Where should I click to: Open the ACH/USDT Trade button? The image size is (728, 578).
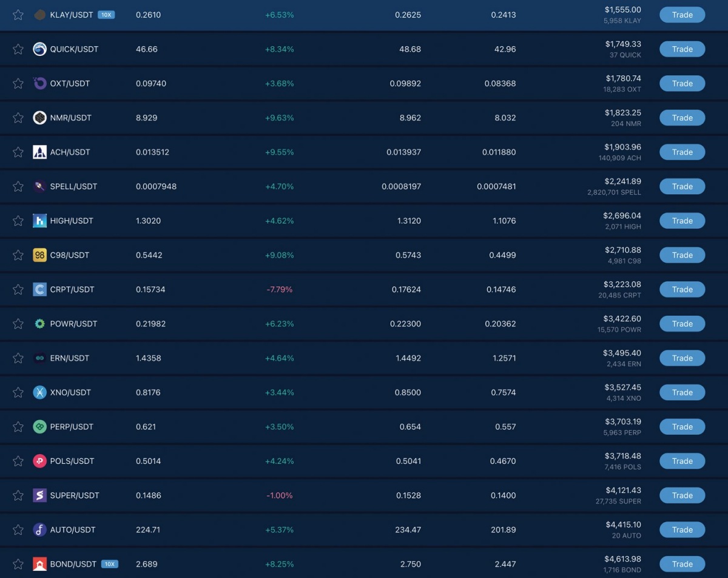[682, 152]
